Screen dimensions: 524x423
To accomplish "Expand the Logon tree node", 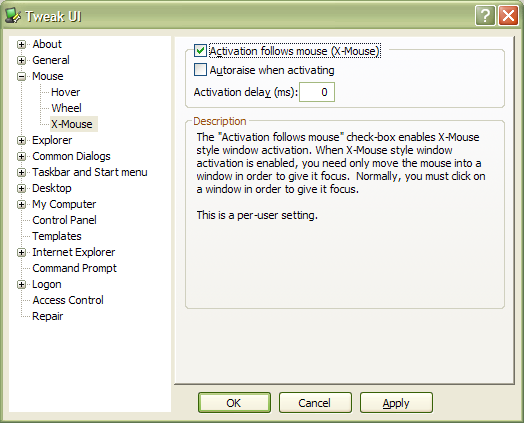I will [21, 284].
